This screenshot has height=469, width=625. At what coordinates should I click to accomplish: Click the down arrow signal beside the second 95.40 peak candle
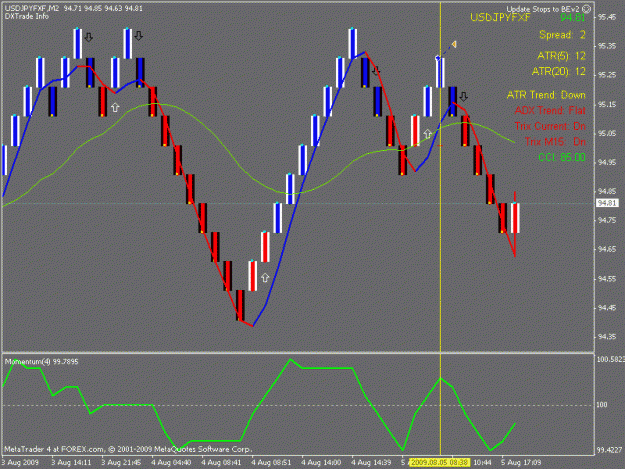coord(138,36)
